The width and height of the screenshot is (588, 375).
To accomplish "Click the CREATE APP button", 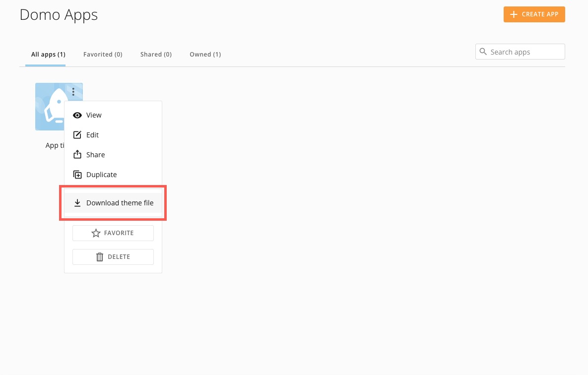I will [534, 14].
